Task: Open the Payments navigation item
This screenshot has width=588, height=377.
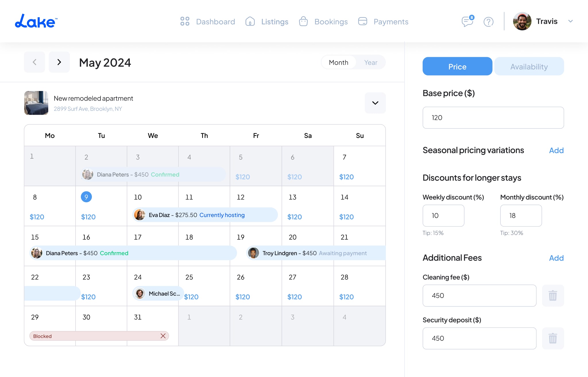Action: point(383,22)
